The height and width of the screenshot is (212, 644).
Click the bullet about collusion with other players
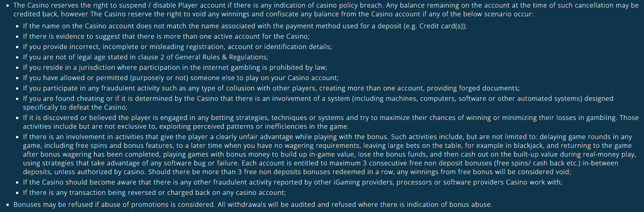coord(271,88)
